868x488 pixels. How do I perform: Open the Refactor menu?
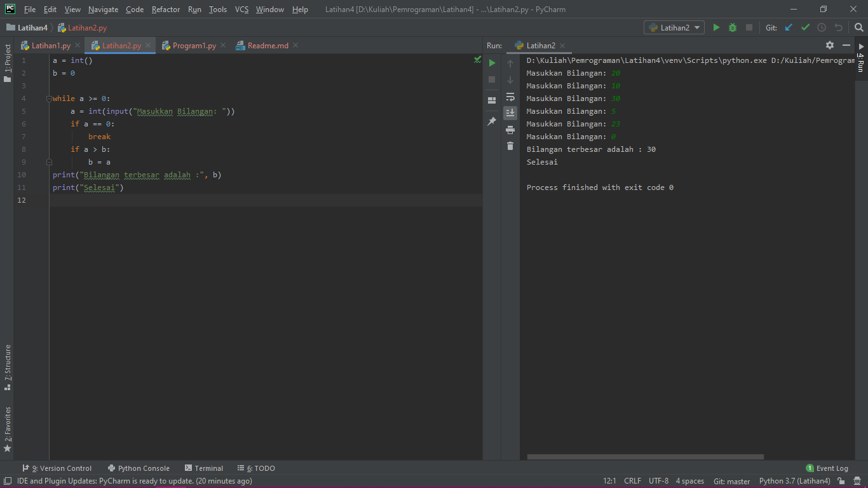tap(166, 10)
